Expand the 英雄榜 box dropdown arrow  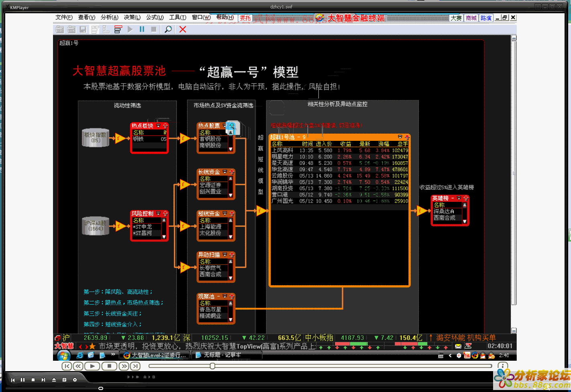(x=459, y=198)
